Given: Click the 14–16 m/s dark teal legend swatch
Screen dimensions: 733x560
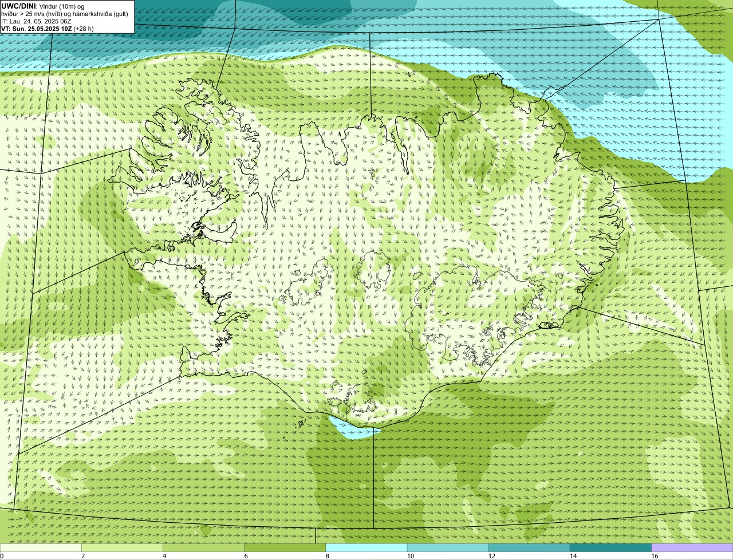Looking at the screenshot, I should tap(610, 548).
